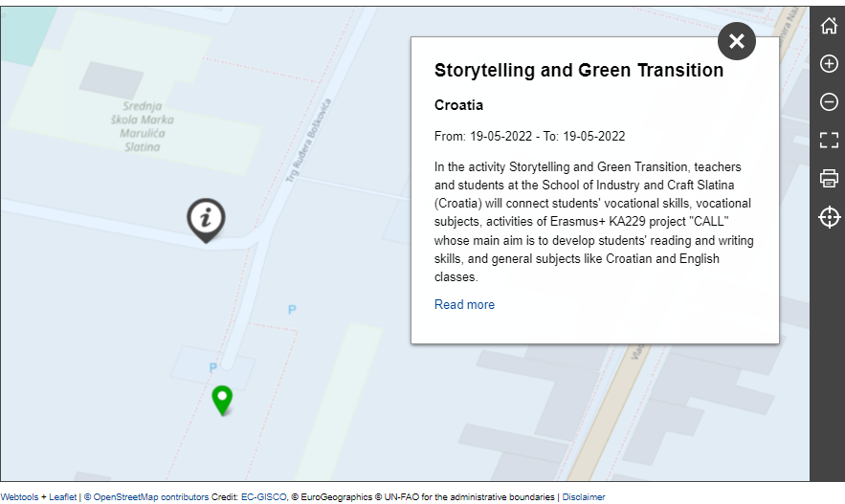The image size is (845, 504).
Task: Click the Trg Ruđera Boškovića street label
Action: 308,142
